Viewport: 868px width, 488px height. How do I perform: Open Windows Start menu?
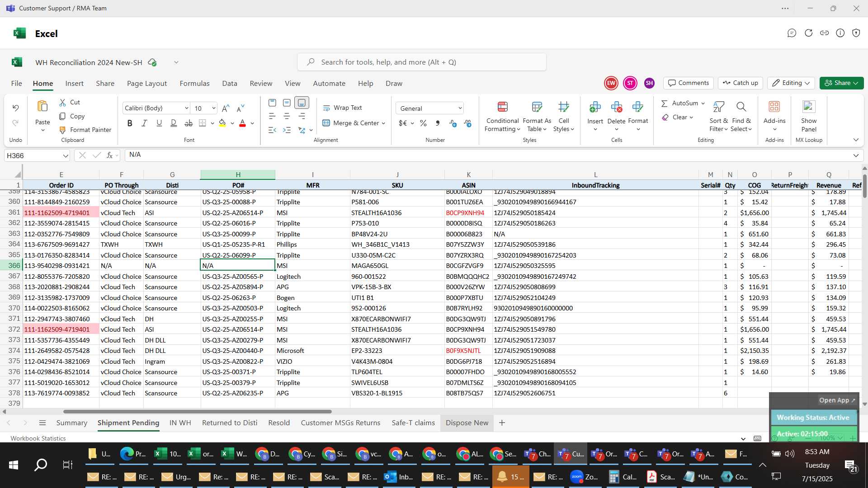[x=13, y=465]
